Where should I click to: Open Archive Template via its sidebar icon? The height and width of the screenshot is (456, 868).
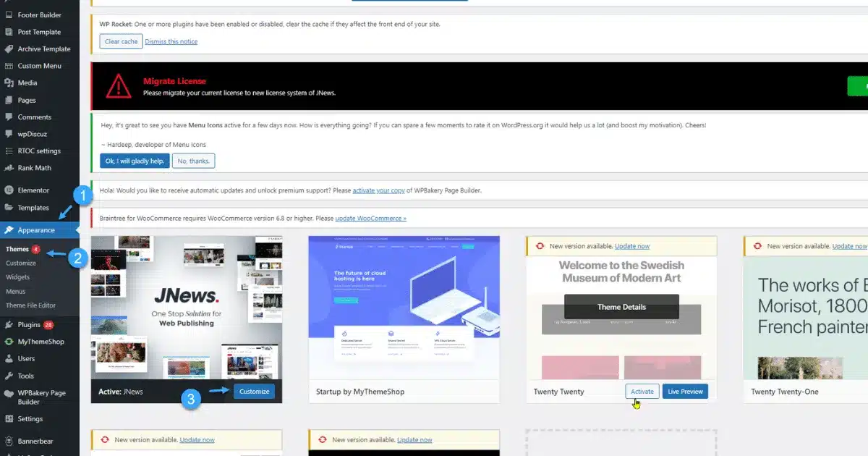[x=9, y=48]
